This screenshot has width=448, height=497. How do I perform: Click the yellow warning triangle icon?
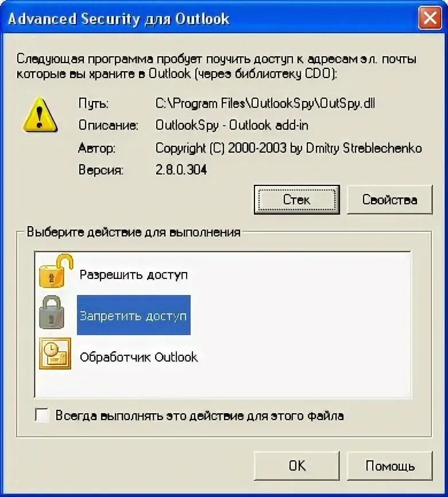(x=40, y=115)
